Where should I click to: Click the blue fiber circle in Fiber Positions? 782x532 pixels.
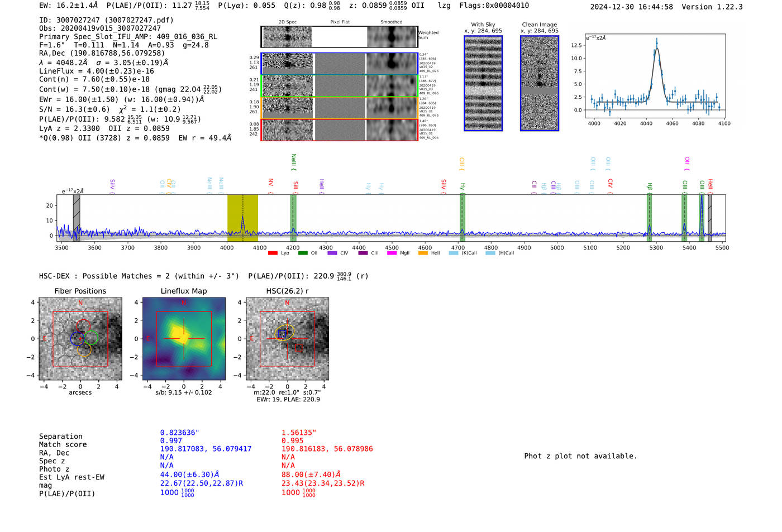77,338
